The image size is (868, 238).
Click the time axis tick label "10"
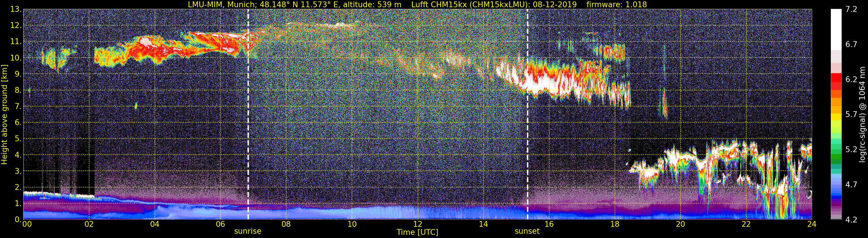click(x=352, y=224)
